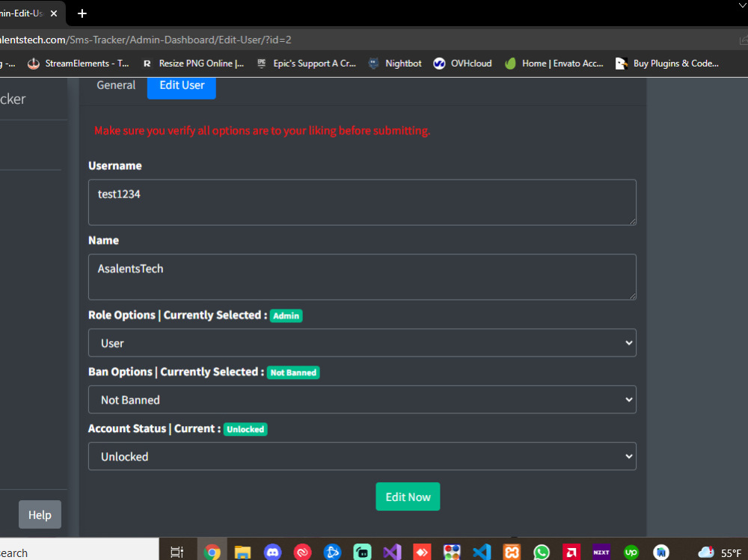Viewport: 748px width, 560px height.
Task: Open the colorful dots app taskbar icon
Action: click(x=452, y=552)
